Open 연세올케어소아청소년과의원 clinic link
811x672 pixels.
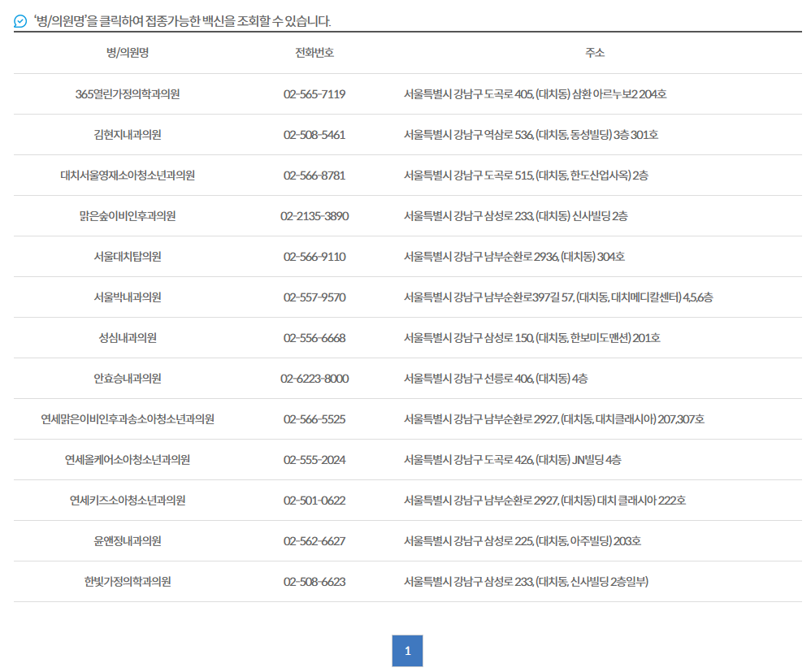tap(128, 460)
